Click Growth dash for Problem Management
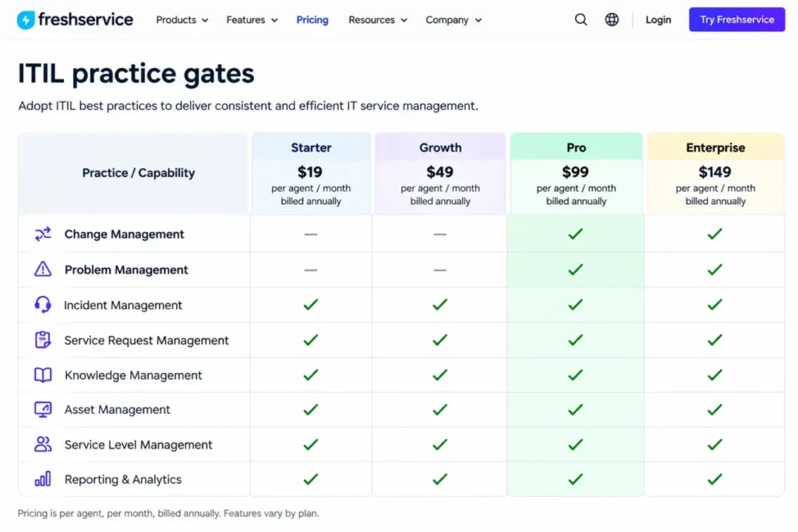Viewport: 798px width, 532px height. [440, 270]
